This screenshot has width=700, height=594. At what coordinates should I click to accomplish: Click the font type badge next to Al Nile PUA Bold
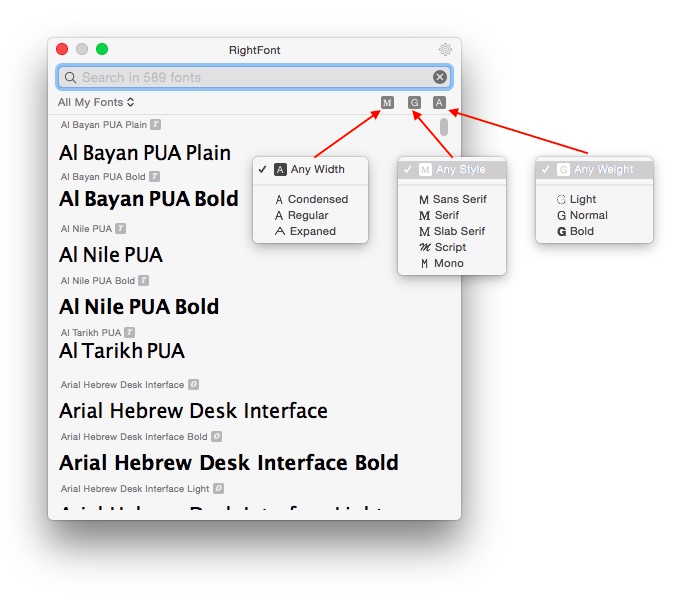[x=143, y=280]
